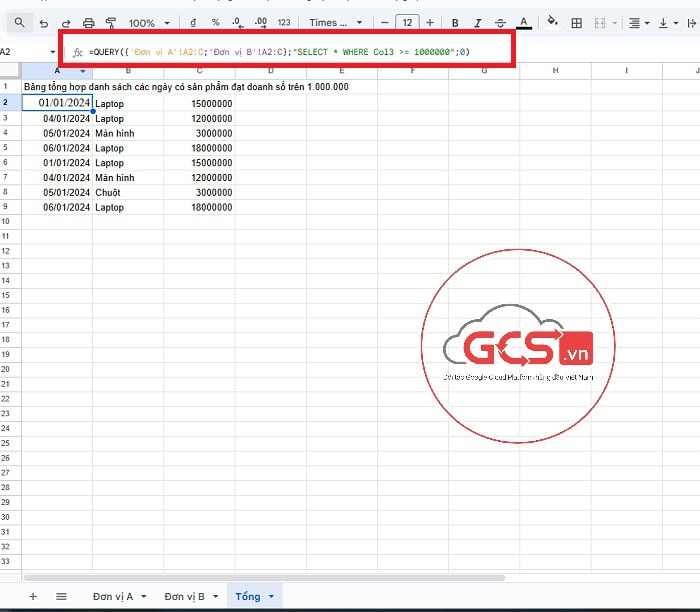Click the search menus magnifier icon
This screenshot has height=612, width=700.
pyautogui.click(x=19, y=22)
